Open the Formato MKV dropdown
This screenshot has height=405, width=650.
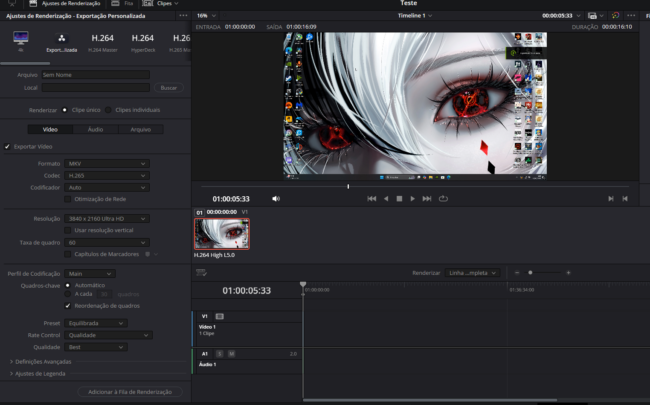point(106,163)
